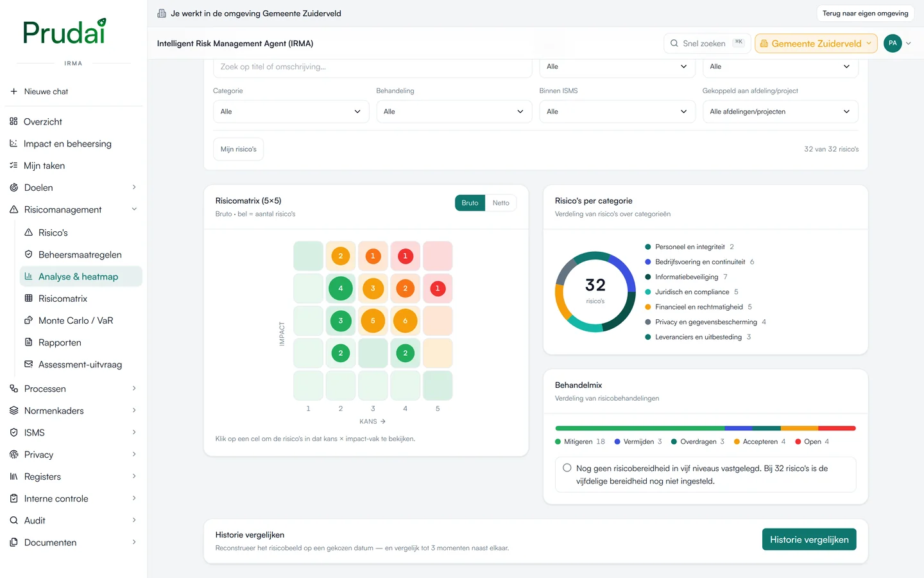Click the Audit magnifier icon
This screenshot has width=924, height=578.
[13, 520]
